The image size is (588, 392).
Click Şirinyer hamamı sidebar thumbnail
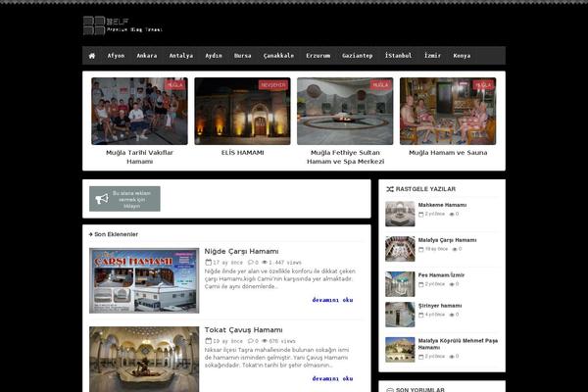[400, 315]
